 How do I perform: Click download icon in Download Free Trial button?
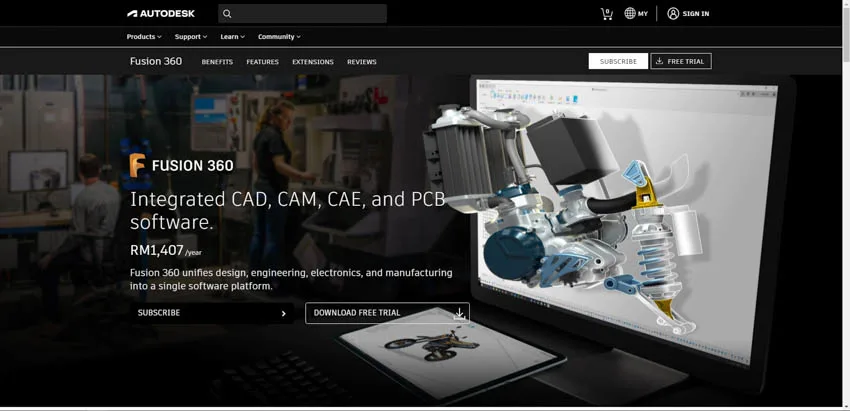(459, 313)
